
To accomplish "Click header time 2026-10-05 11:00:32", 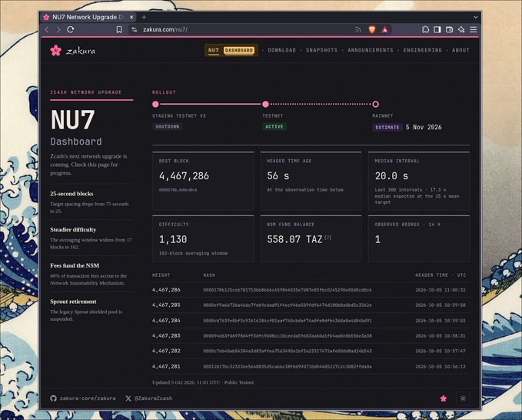I will pyautogui.click(x=441, y=290).
